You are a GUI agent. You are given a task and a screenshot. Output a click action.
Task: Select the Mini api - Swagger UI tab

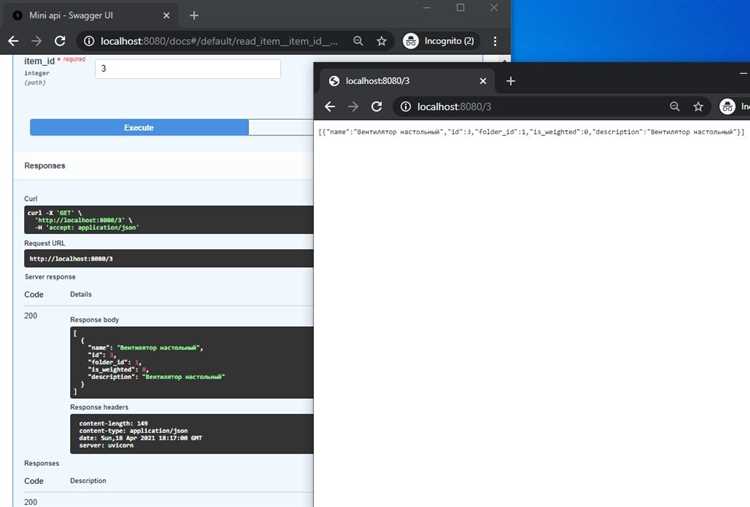[x=91, y=15]
